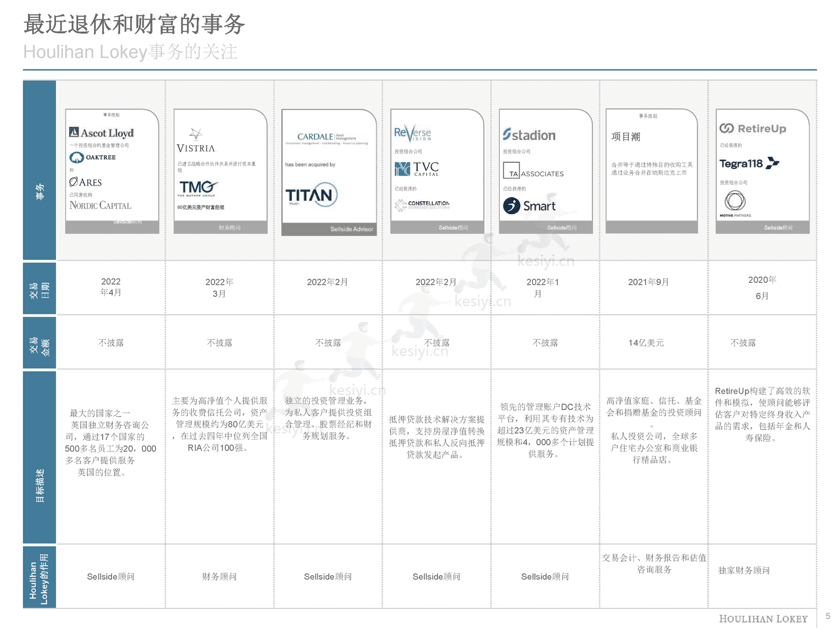
Task: Click the 目标描述 row header
Action: pos(40,457)
